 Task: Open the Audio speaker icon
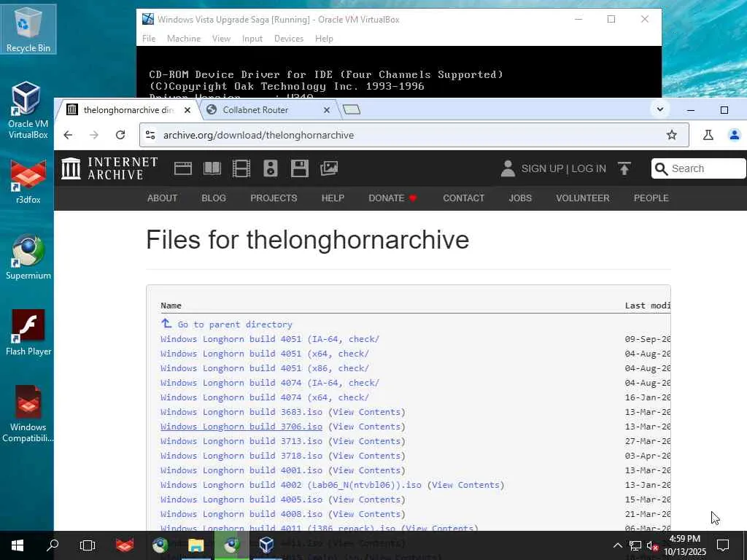tap(270, 168)
